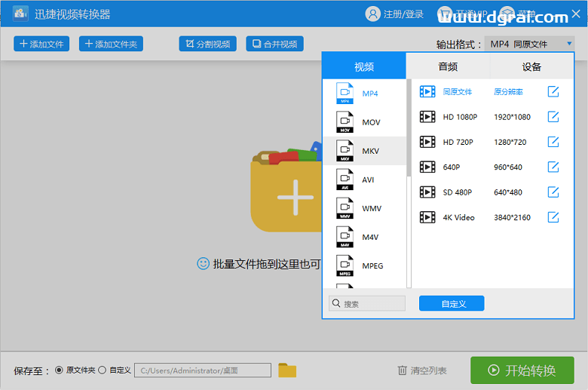Viewport: 588px width, 390px height.
Task: Click the edit icon for SD 480P
Action: 553,192
